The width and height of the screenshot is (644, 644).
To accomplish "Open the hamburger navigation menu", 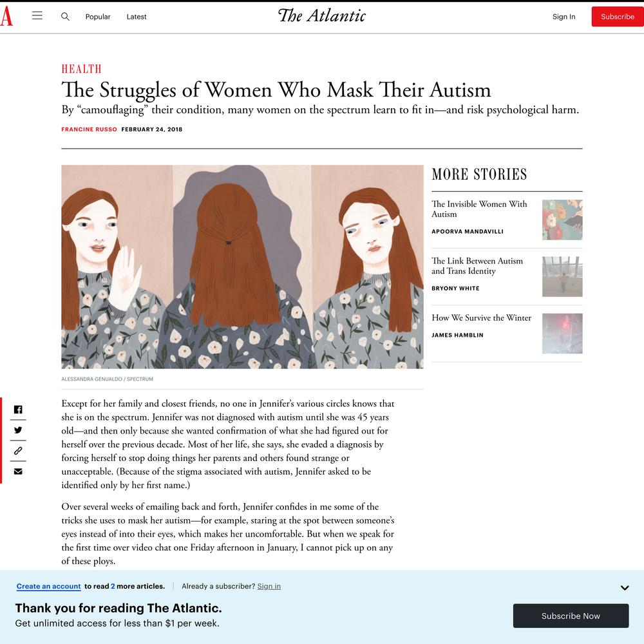I will tap(37, 16).
